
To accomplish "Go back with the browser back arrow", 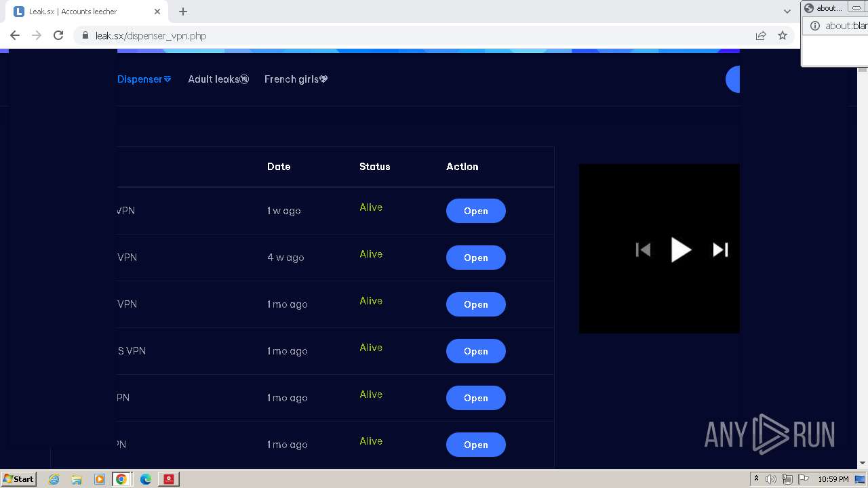I will 15,35.
